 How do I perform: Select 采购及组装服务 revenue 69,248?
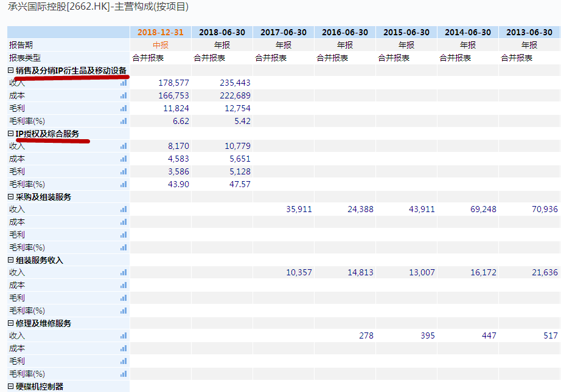click(x=483, y=210)
